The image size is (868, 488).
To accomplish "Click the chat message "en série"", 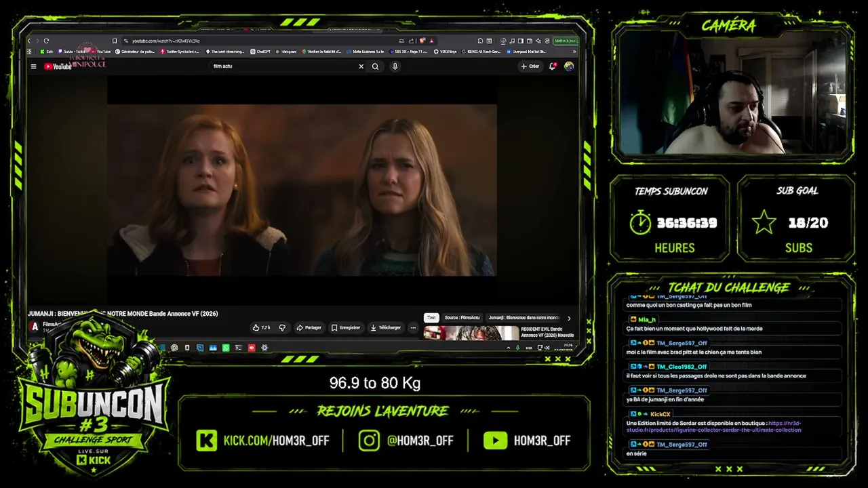I will [636, 453].
